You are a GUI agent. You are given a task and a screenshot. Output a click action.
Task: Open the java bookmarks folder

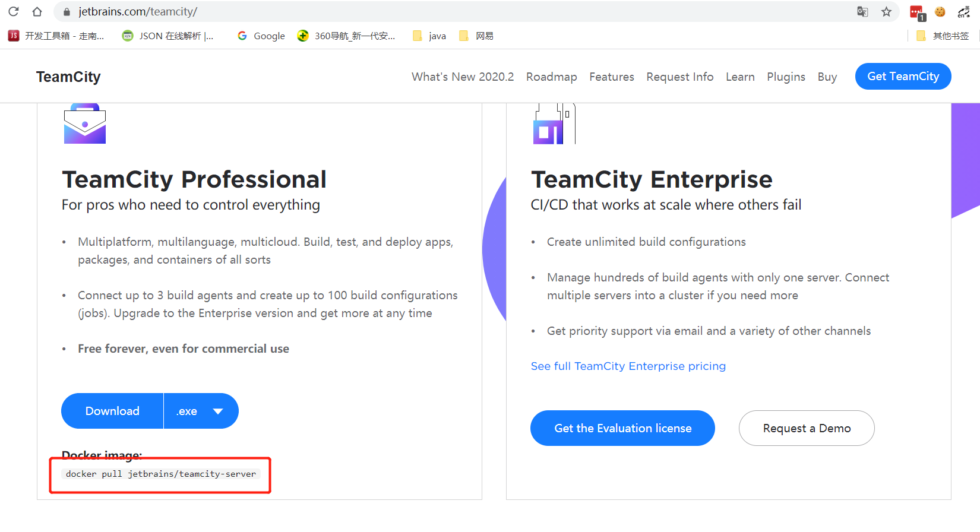pos(429,36)
